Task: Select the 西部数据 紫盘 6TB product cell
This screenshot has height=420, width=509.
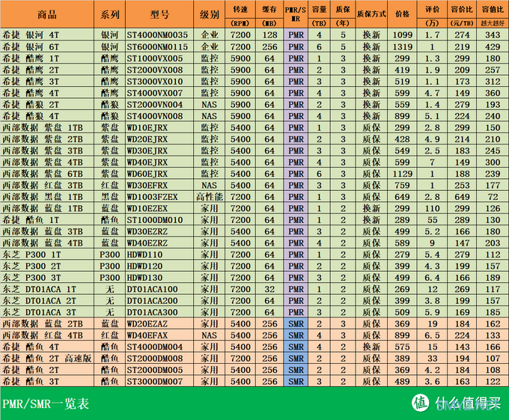Action: pyautogui.click(x=47, y=174)
